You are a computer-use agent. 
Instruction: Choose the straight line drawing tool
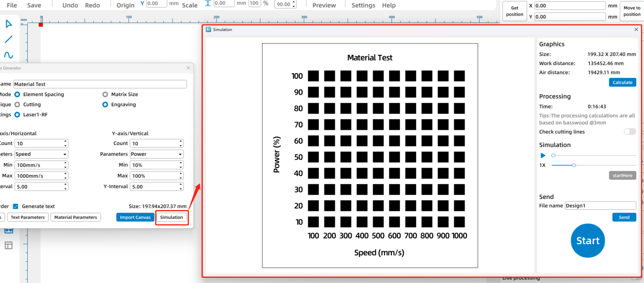9,39
